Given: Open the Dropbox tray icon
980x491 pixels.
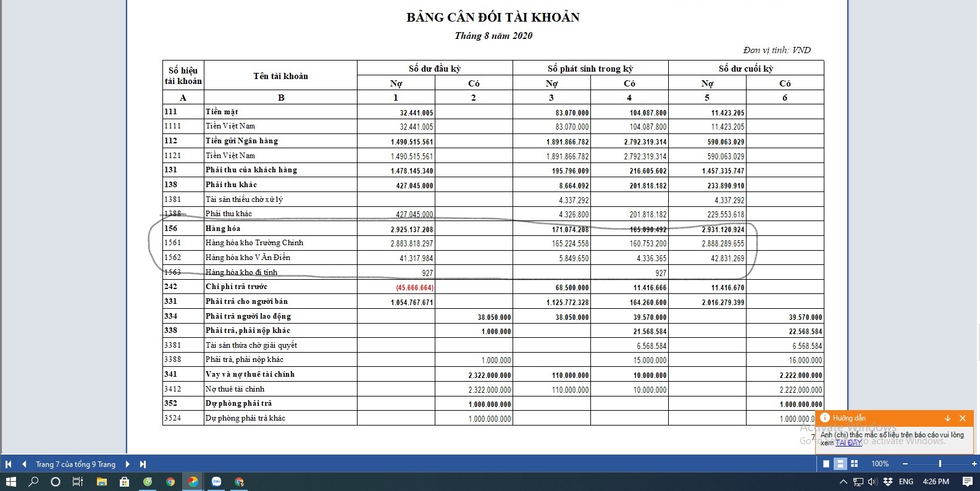Looking at the screenshot, I should pos(888,482).
